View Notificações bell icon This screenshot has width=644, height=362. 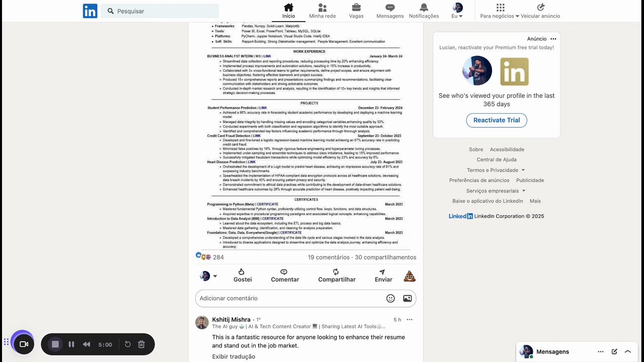click(424, 8)
